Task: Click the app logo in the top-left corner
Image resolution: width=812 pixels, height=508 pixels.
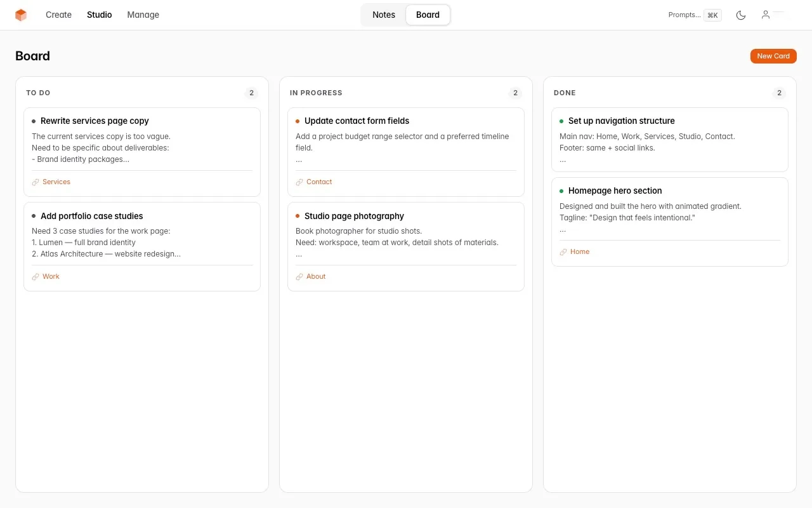Action: tap(20, 15)
